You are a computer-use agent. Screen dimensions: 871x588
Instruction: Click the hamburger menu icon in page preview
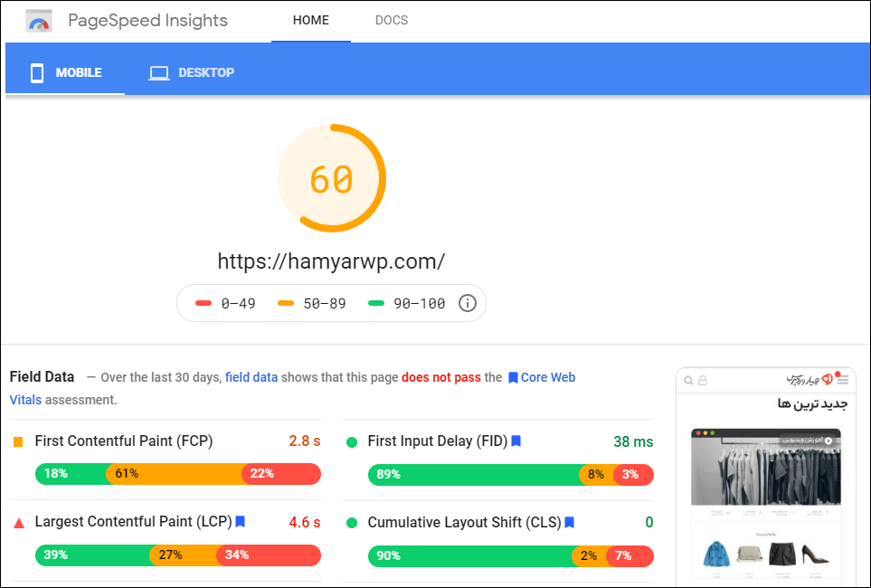point(843,380)
